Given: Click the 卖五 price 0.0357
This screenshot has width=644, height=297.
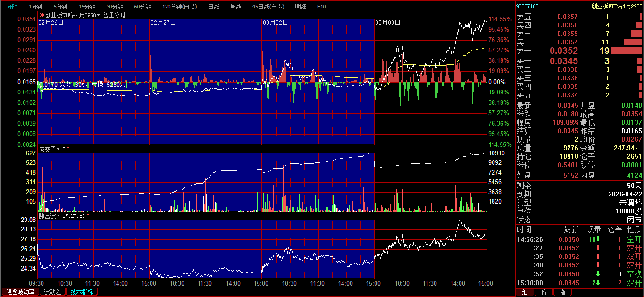Looking at the screenshot, I should point(568,17).
